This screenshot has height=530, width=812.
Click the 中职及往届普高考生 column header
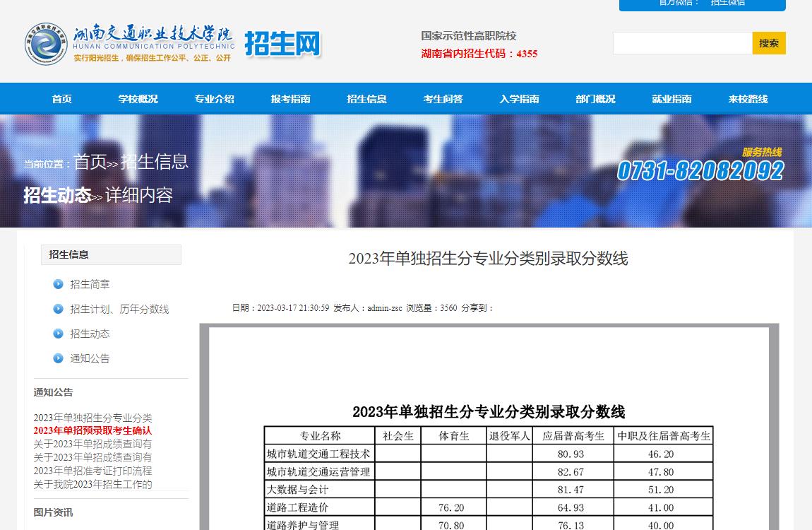point(664,436)
